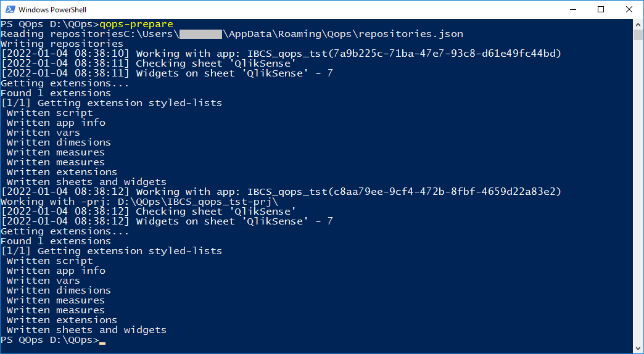Click the scrollbar up arrow
The height and width of the screenshot is (354, 644).
point(637,24)
